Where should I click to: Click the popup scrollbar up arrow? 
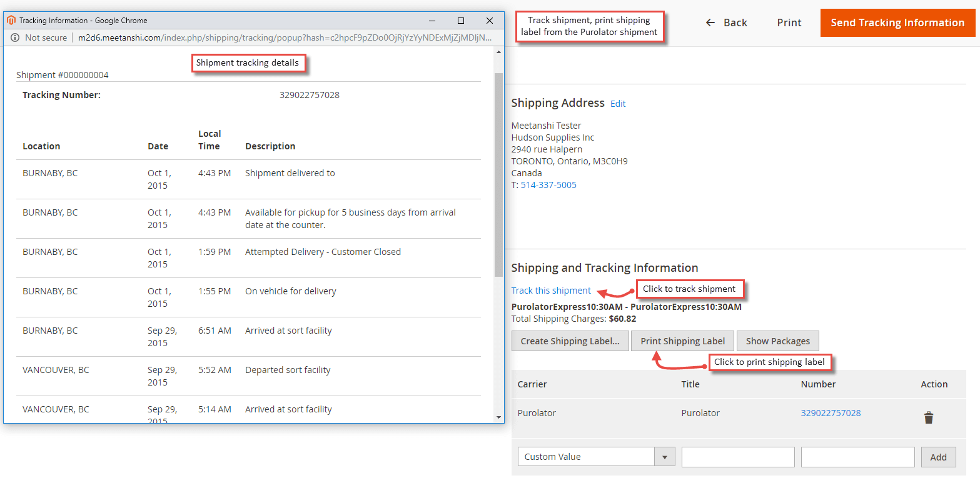click(x=498, y=53)
